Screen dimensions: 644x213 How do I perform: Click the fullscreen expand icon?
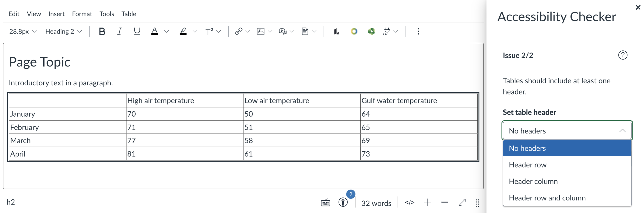462,202
